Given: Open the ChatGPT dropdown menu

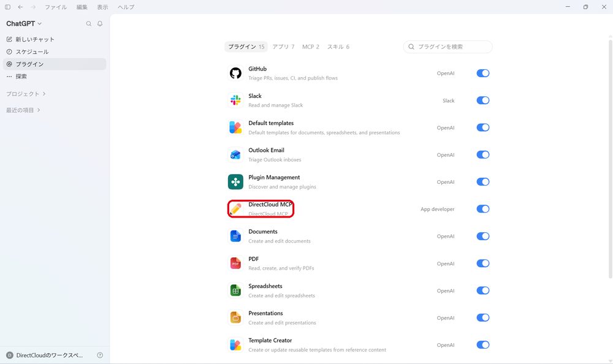Looking at the screenshot, I should tap(24, 24).
